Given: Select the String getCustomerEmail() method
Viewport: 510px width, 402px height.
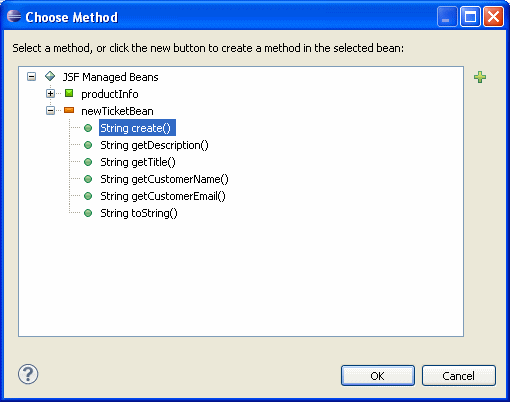Looking at the screenshot, I should point(163,196).
